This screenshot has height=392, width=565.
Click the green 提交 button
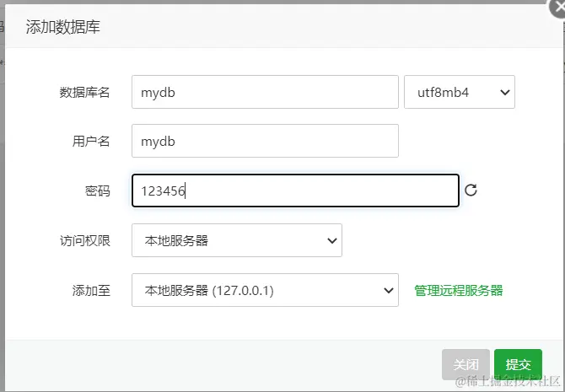point(518,364)
